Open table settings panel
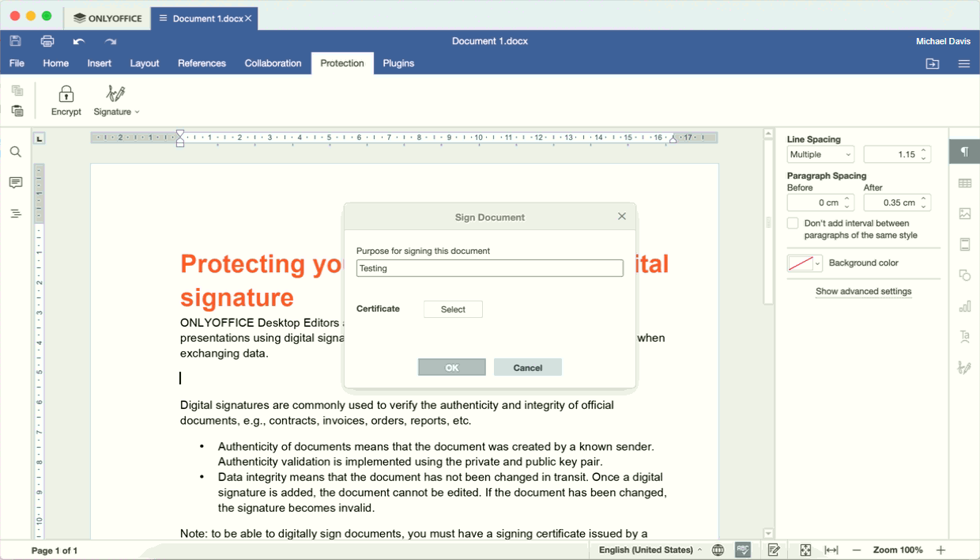 [964, 183]
